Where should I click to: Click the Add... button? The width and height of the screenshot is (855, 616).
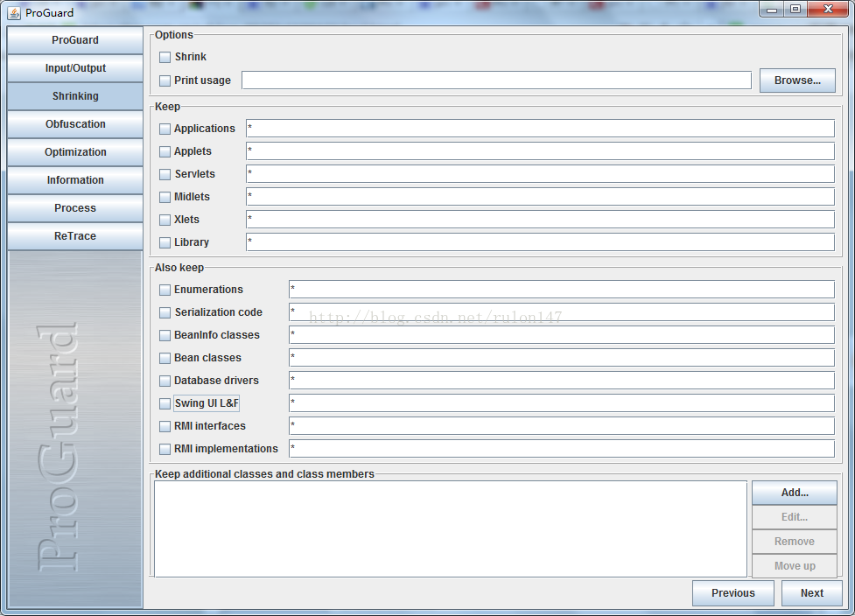[x=795, y=493]
